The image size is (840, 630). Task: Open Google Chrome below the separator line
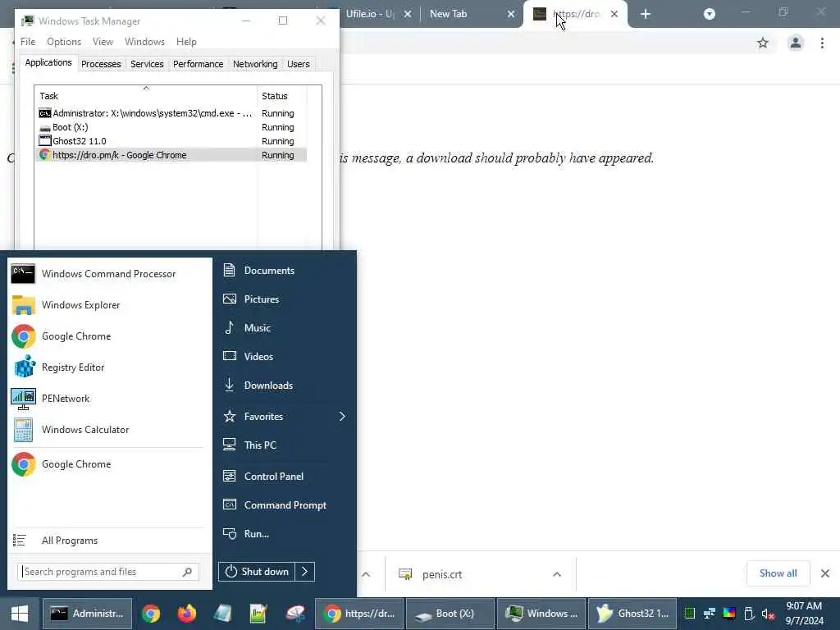tap(109, 464)
